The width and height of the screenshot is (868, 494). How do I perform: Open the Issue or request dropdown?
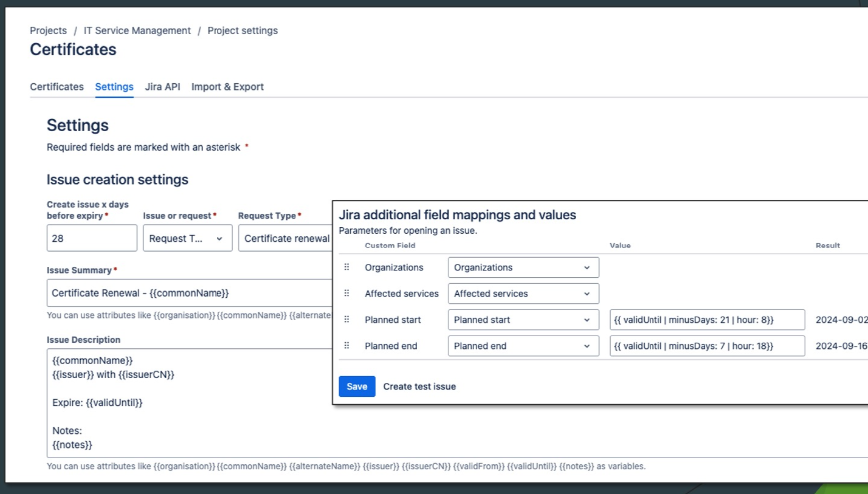click(188, 238)
